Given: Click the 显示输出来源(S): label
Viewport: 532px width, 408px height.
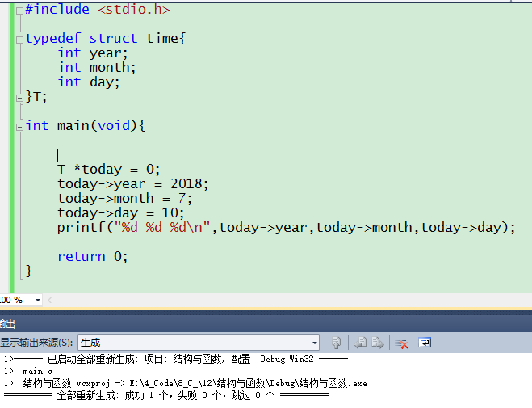Looking at the screenshot, I should pos(36,343).
